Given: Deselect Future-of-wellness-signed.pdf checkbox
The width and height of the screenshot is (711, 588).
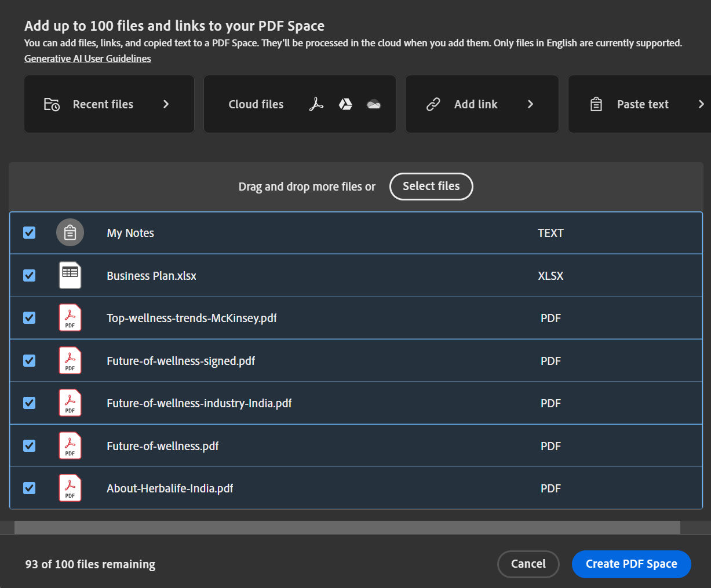Looking at the screenshot, I should pos(30,360).
